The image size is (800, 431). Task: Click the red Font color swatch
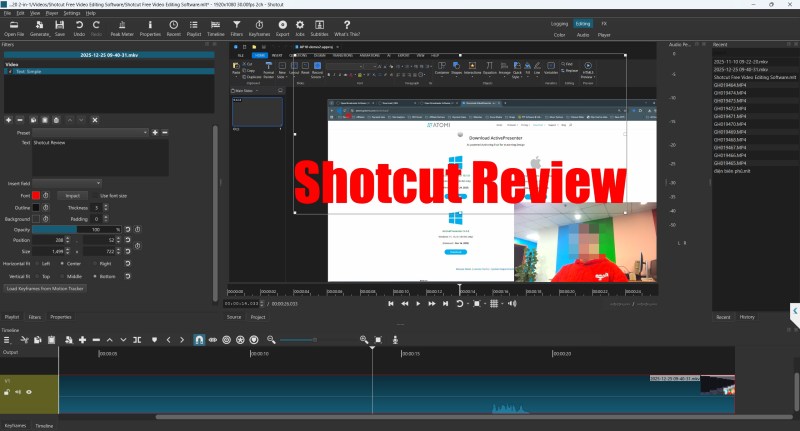coord(36,196)
